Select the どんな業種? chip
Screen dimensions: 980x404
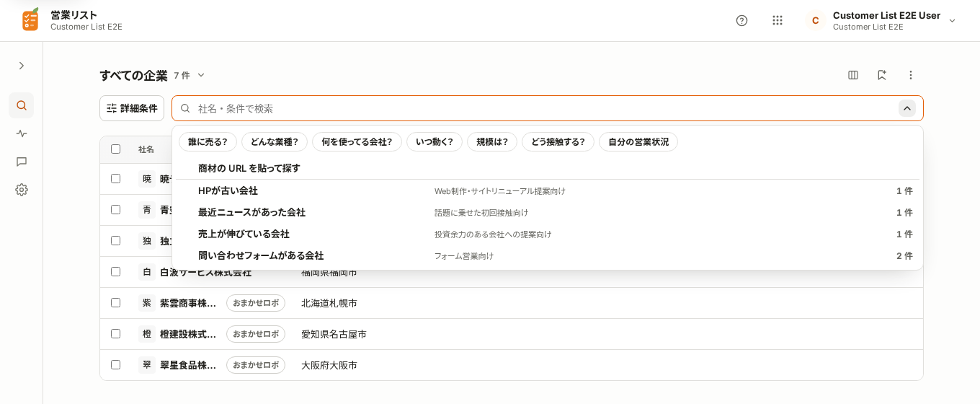[x=275, y=142]
